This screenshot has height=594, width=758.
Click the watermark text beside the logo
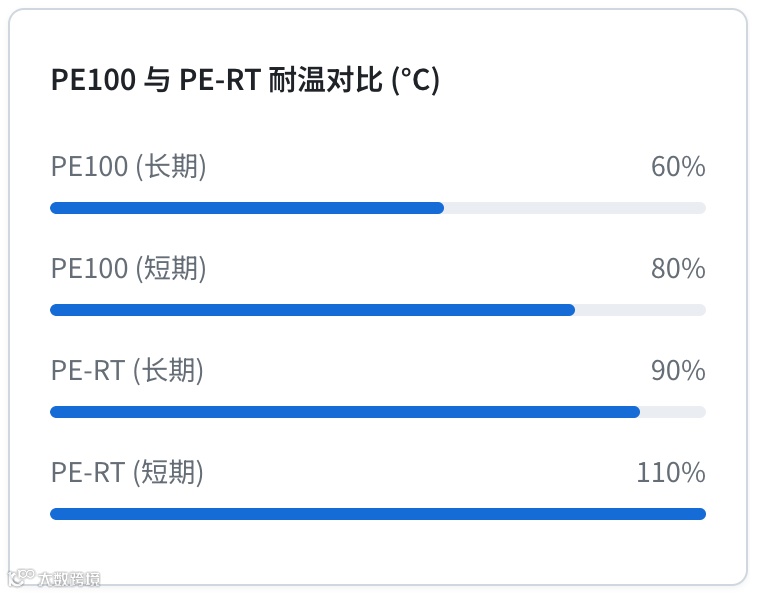pyautogui.click(x=68, y=578)
